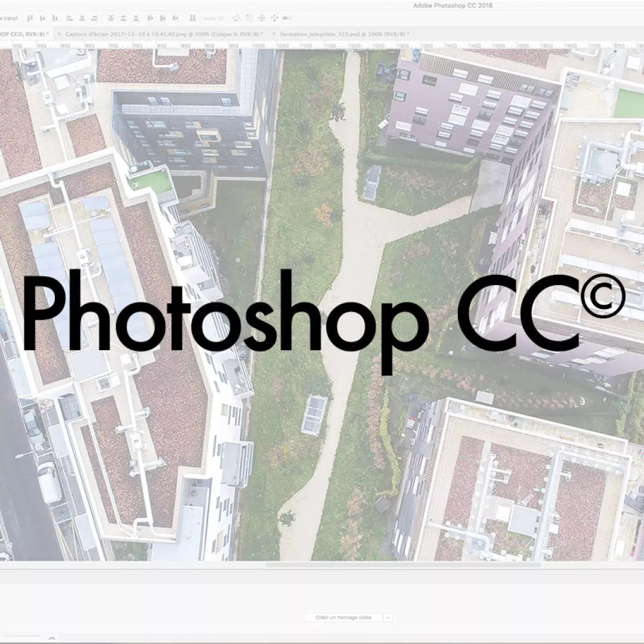Click the Distribute left edges icon
Image resolution: width=644 pixels, height=644 pixels.
pos(150,18)
